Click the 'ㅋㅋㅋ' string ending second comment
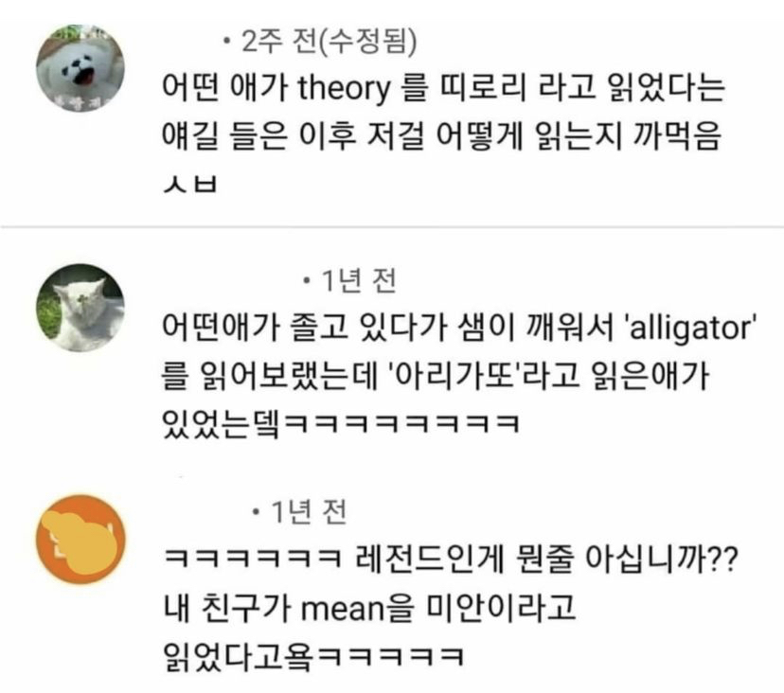 click(x=402, y=424)
